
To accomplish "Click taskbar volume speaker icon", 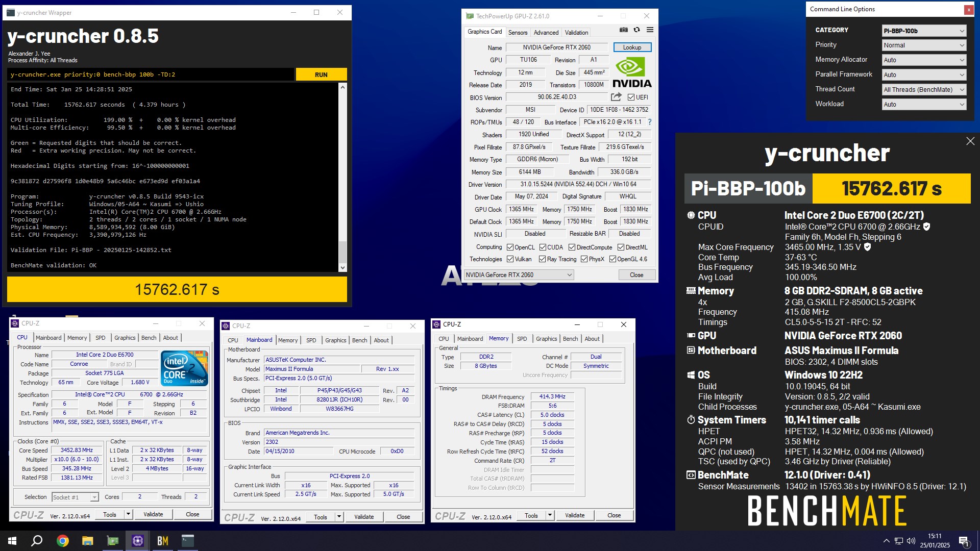I will pos(911,541).
